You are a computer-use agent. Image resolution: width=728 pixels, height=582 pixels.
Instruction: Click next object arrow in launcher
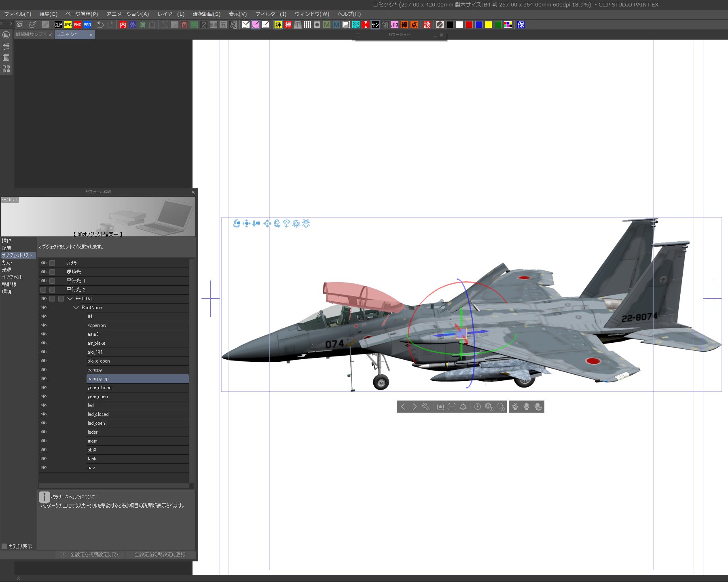(x=415, y=407)
